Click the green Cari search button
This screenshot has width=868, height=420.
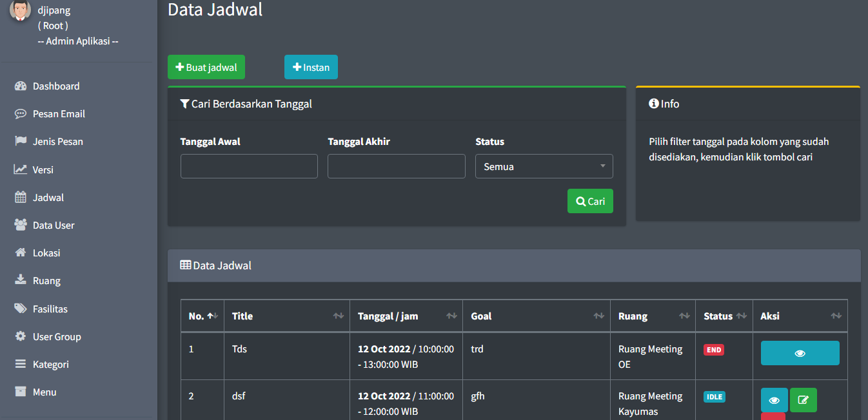(590, 201)
